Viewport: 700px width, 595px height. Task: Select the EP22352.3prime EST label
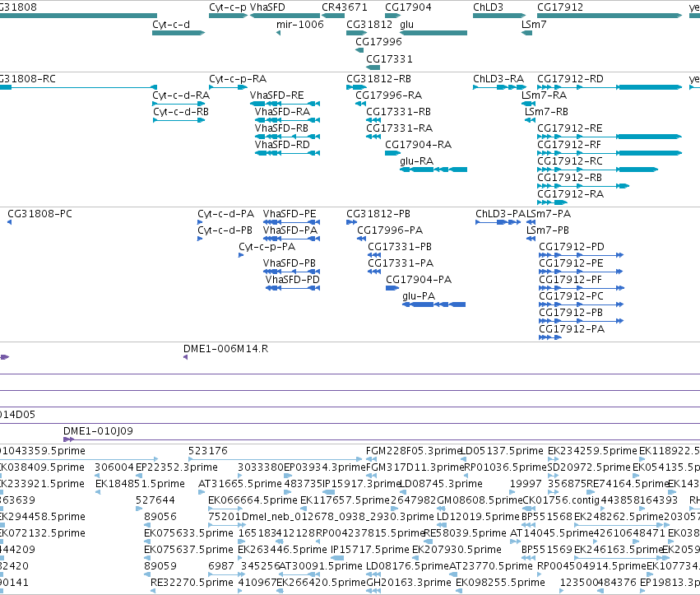point(177,467)
